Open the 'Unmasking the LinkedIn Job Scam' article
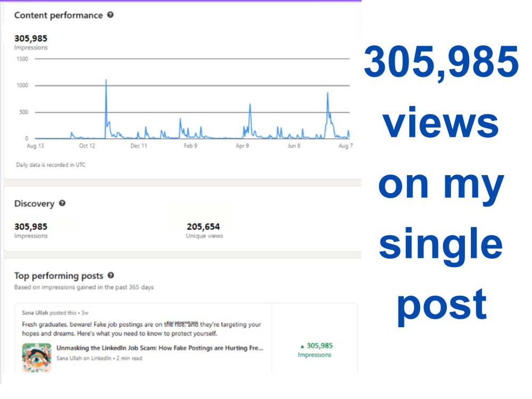The height and width of the screenshot is (399, 532). tap(160, 348)
